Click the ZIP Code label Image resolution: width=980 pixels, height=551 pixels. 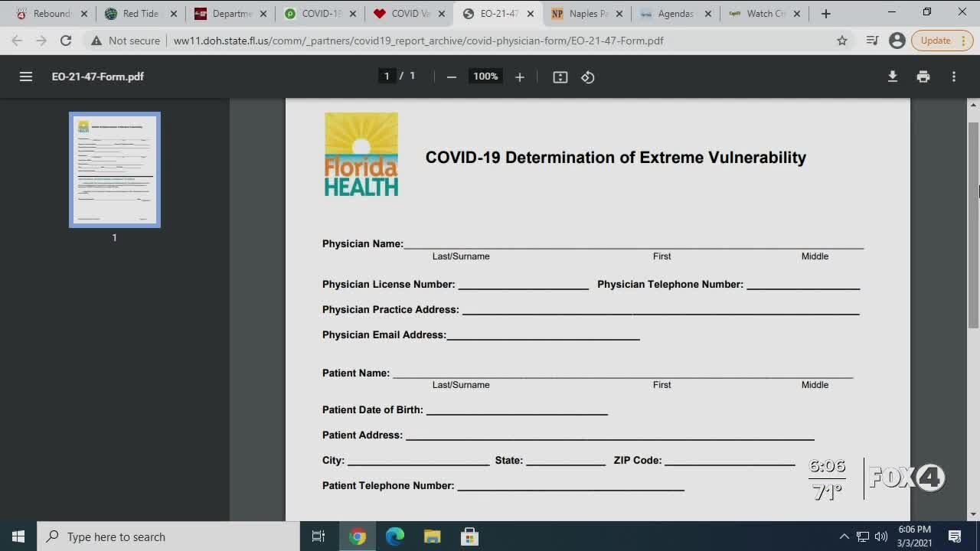[x=638, y=461]
